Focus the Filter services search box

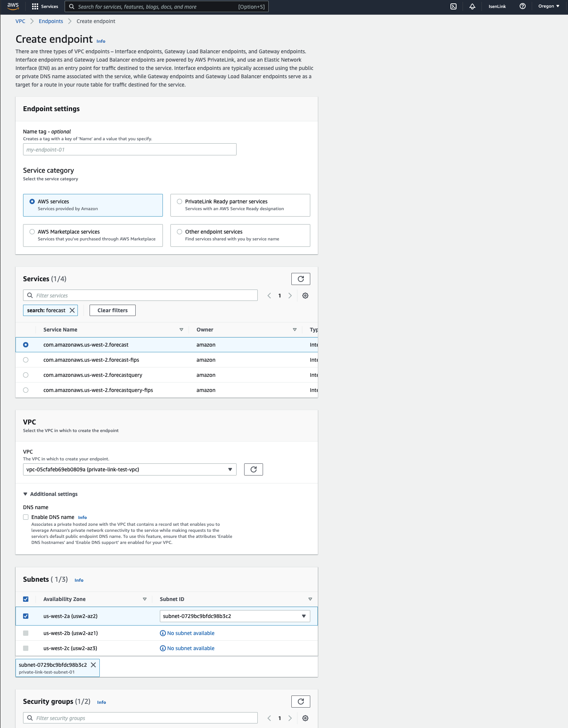coord(140,295)
